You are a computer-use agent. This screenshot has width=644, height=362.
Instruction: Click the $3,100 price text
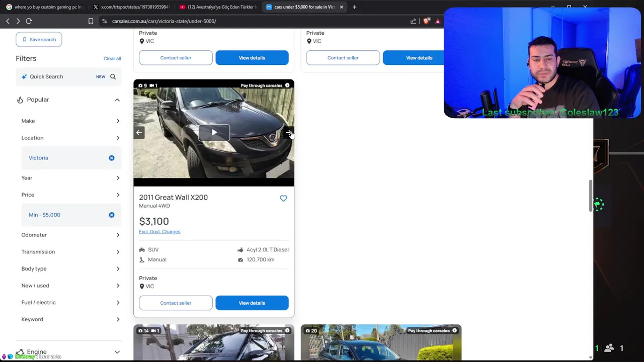click(x=154, y=222)
